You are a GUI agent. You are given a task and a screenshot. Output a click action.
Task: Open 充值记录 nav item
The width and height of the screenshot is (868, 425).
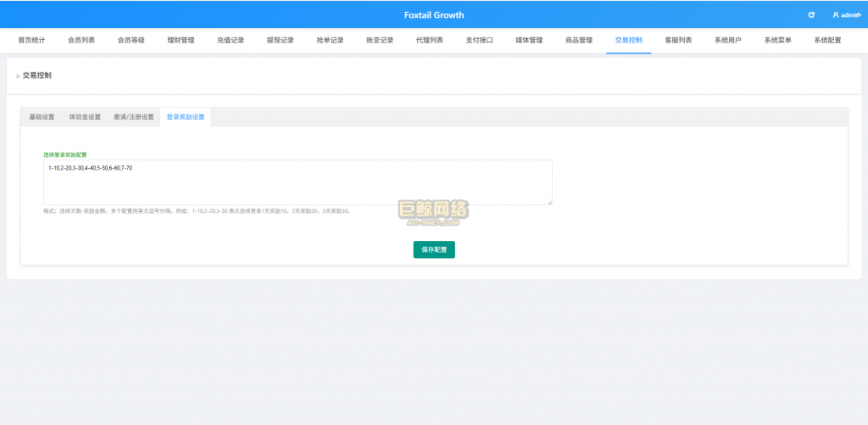coord(231,41)
